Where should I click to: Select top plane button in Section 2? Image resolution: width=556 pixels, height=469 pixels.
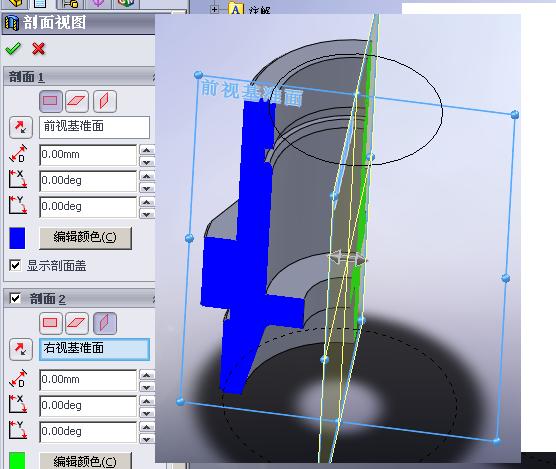77,323
